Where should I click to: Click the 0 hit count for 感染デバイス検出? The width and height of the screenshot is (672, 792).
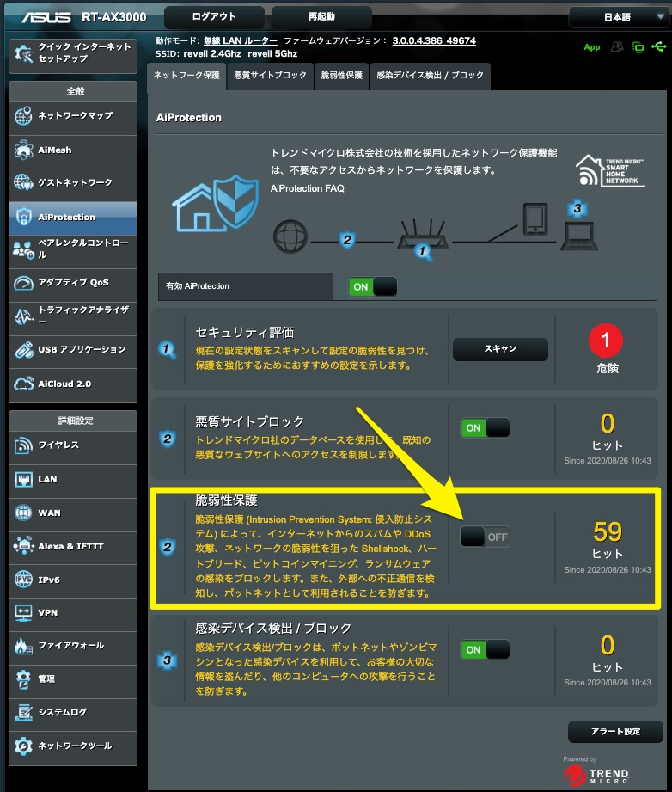[608, 645]
